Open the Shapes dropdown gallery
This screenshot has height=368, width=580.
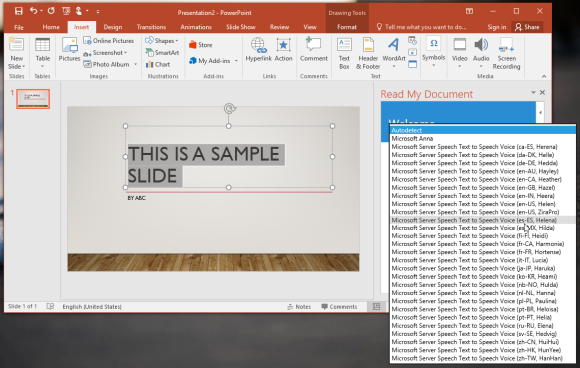(162, 41)
